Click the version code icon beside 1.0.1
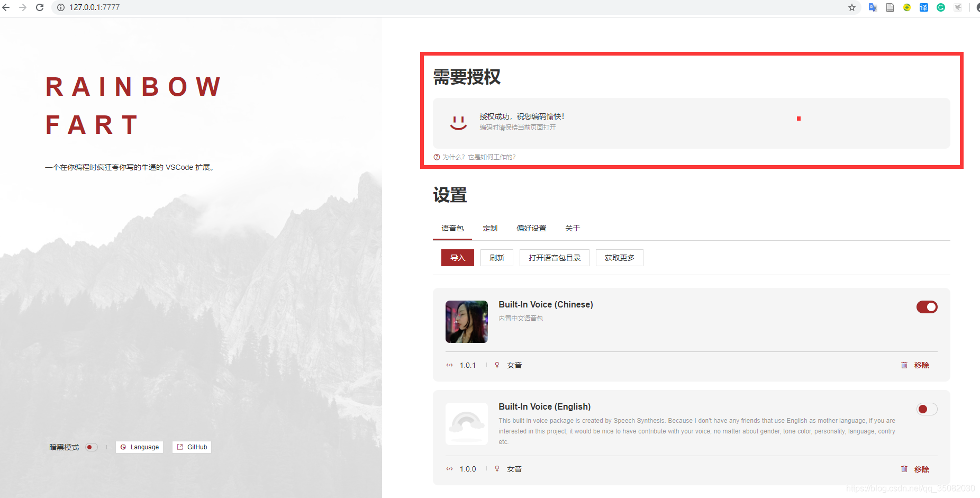980x498 pixels. pyautogui.click(x=450, y=365)
